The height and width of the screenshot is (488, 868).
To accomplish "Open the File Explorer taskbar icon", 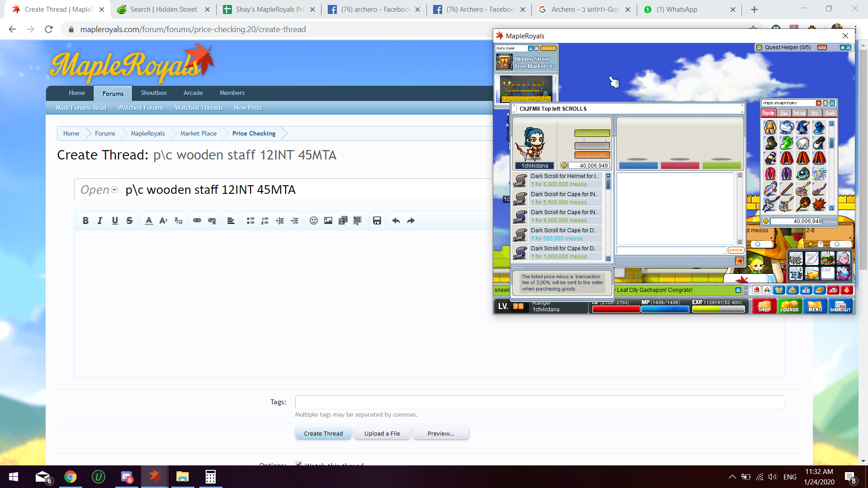I will 182,477.
